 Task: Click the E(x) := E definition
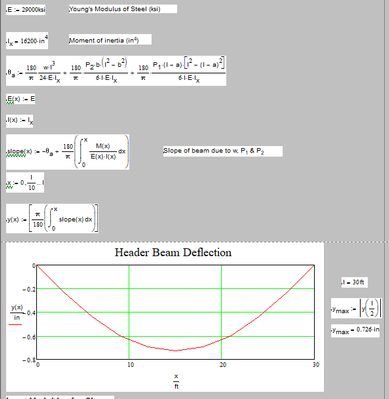point(20,99)
